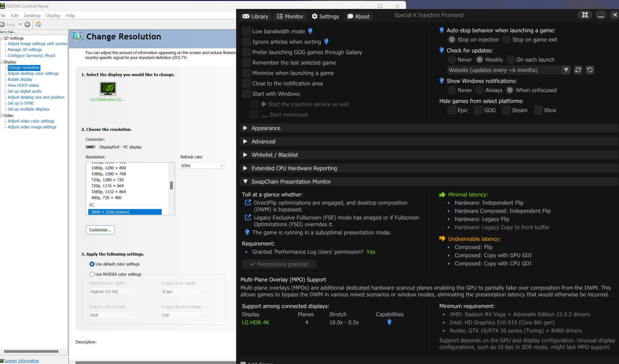Image resolution: width=619 pixels, height=364 pixels.
Task: Click the resolution list scrollbar thumb
Action: pos(171,185)
